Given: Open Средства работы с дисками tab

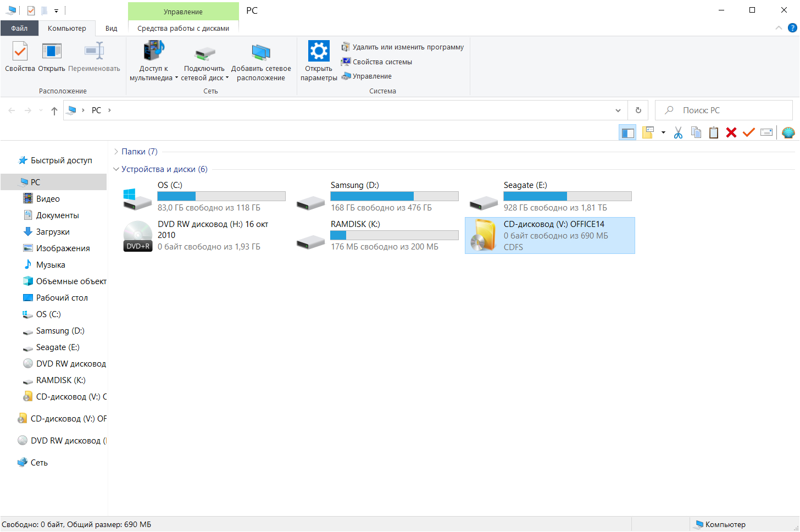Looking at the screenshot, I should coord(183,28).
